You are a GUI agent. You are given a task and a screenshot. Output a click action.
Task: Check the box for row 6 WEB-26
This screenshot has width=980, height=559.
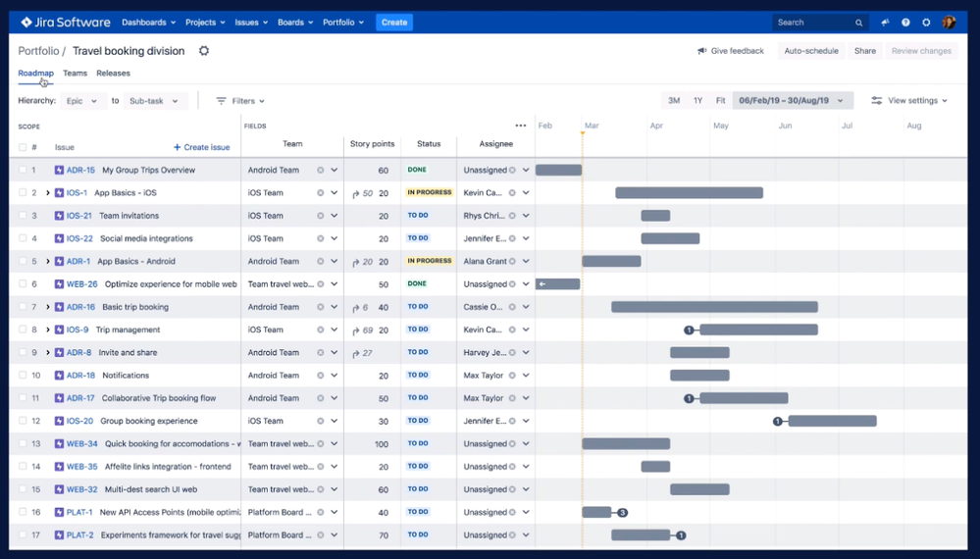23,284
